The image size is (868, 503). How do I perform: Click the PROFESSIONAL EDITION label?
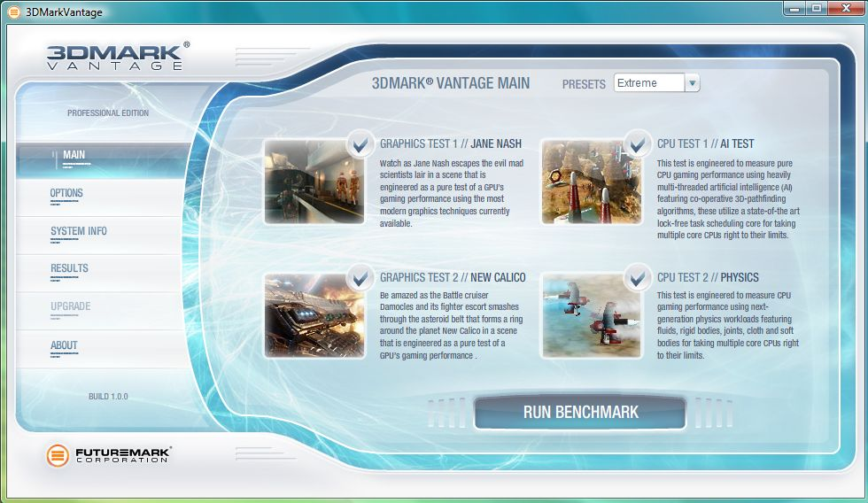(x=108, y=112)
